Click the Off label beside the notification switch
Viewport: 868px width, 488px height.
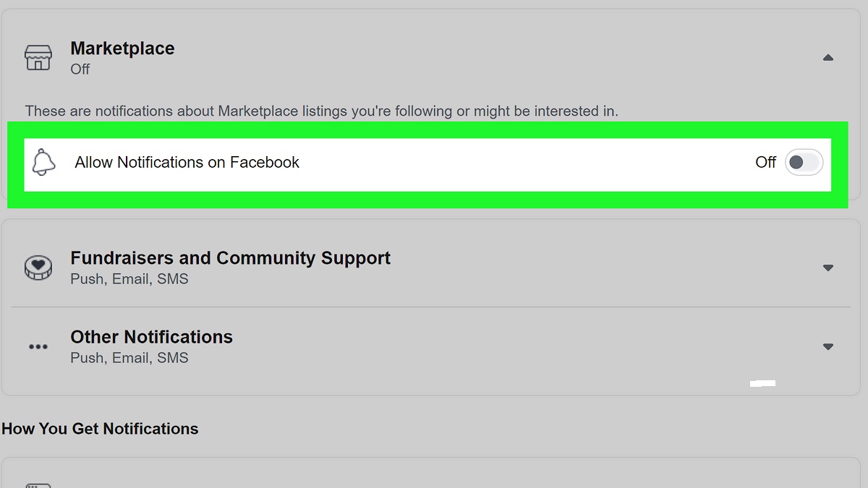pyautogui.click(x=765, y=162)
